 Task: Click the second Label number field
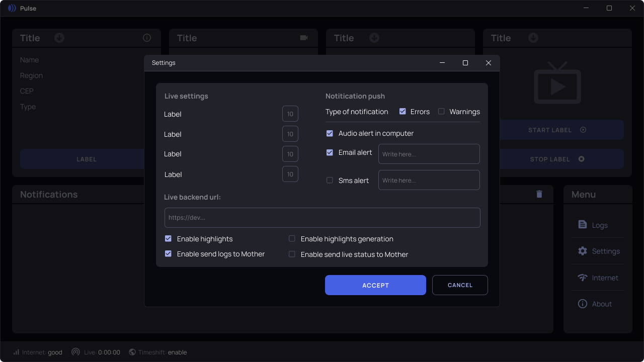pyautogui.click(x=290, y=134)
